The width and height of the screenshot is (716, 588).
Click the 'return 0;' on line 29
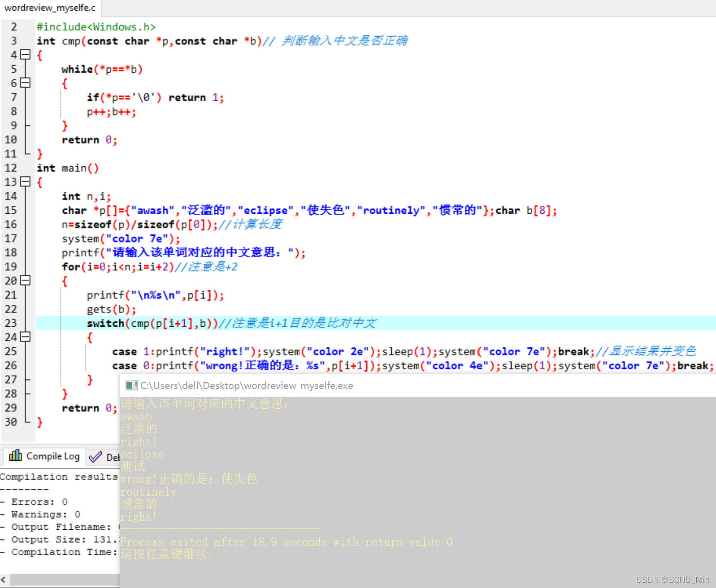click(89, 408)
